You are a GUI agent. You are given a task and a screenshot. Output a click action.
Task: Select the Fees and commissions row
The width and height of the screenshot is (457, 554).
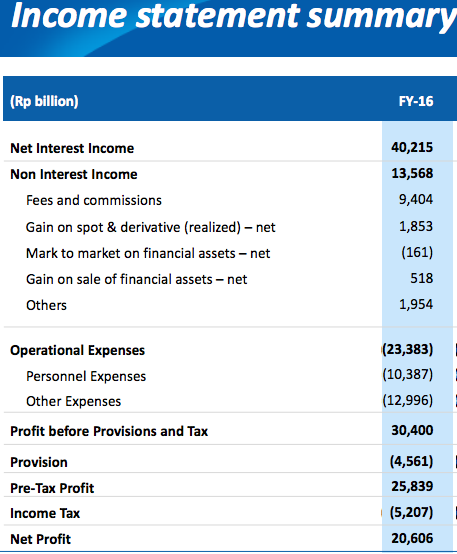pyautogui.click(x=228, y=200)
